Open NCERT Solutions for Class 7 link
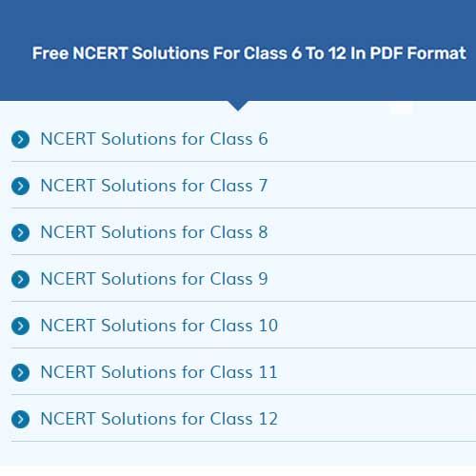The height and width of the screenshot is (476, 476). [154, 186]
